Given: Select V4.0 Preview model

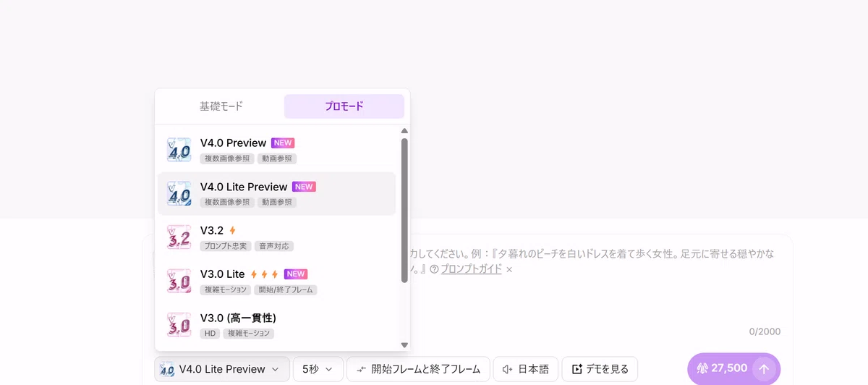Looking at the screenshot, I should [x=276, y=151].
